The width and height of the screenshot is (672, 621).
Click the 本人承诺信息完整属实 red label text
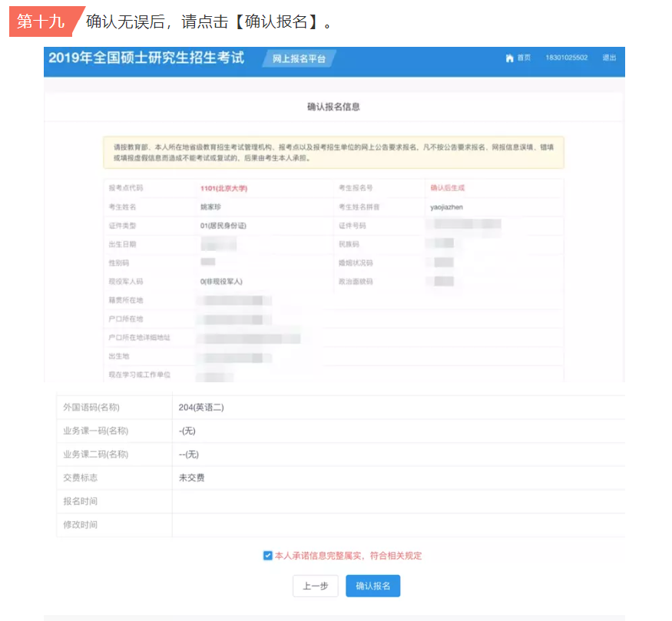348,556
